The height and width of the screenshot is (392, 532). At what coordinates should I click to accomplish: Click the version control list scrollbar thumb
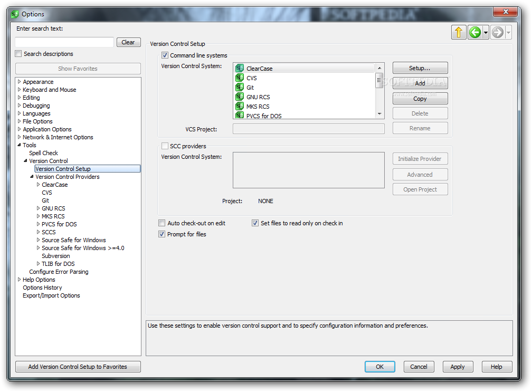[x=379, y=80]
